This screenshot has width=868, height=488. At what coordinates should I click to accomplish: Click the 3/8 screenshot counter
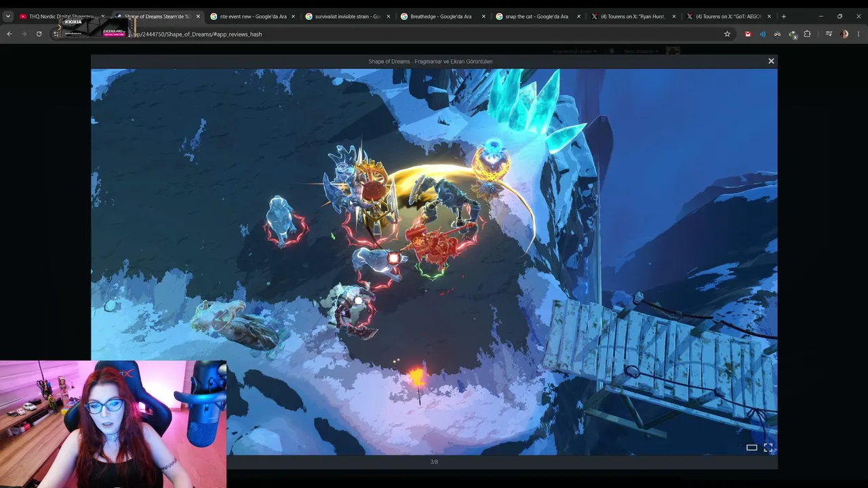[x=434, y=462]
